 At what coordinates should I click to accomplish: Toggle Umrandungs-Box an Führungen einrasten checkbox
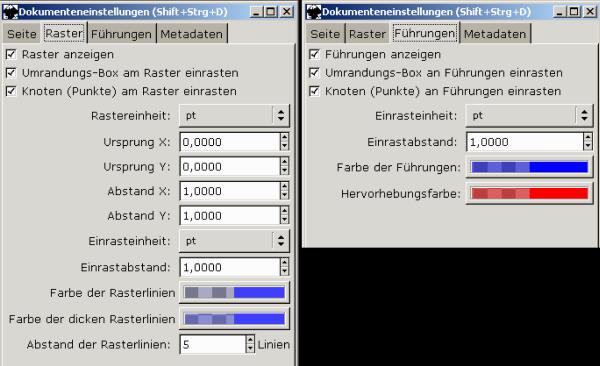tap(314, 73)
